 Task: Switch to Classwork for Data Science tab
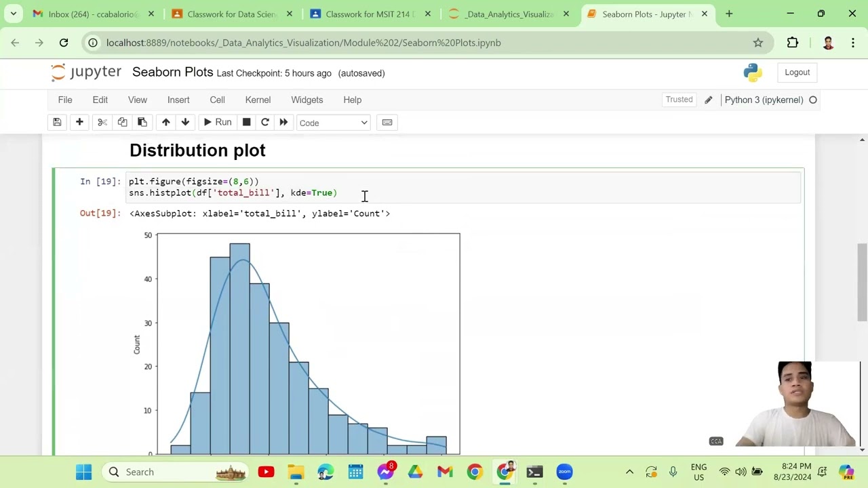[232, 14]
